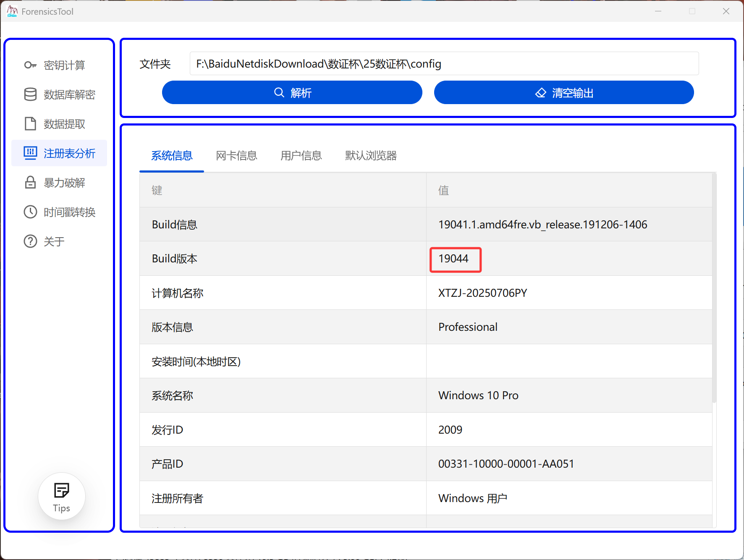Select the Professional value cell
This screenshot has width=744, height=560.
569,327
